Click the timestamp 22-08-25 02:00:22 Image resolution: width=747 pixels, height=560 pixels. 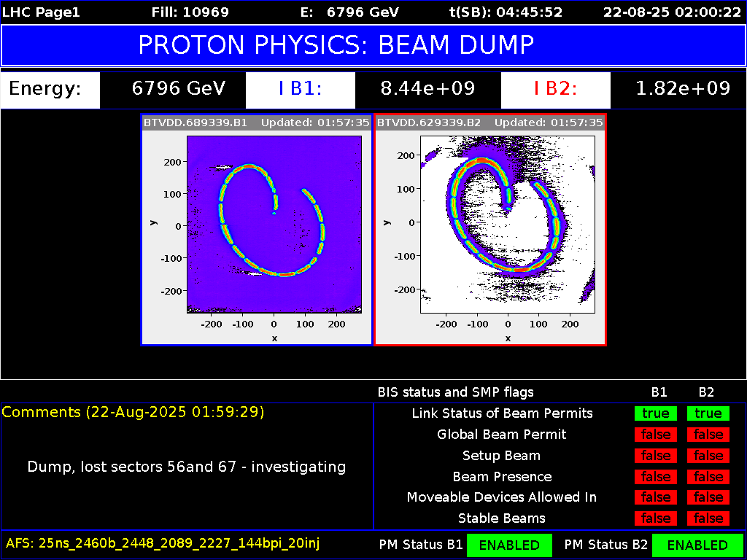coord(671,12)
